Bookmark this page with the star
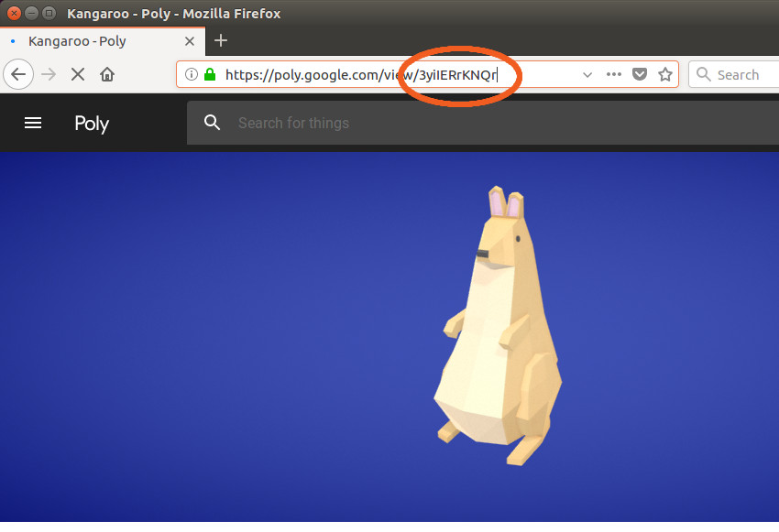779x532 pixels. [x=665, y=74]
